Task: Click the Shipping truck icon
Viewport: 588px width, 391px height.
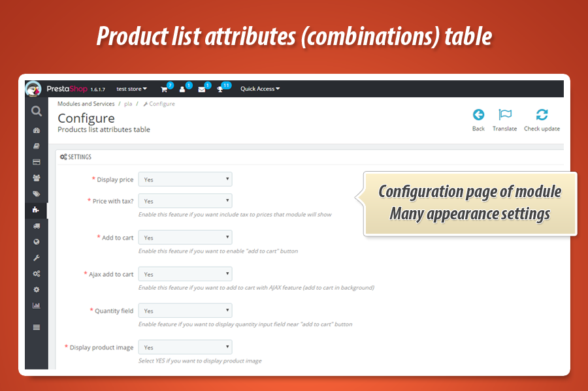Action: (x=37, y=226)
